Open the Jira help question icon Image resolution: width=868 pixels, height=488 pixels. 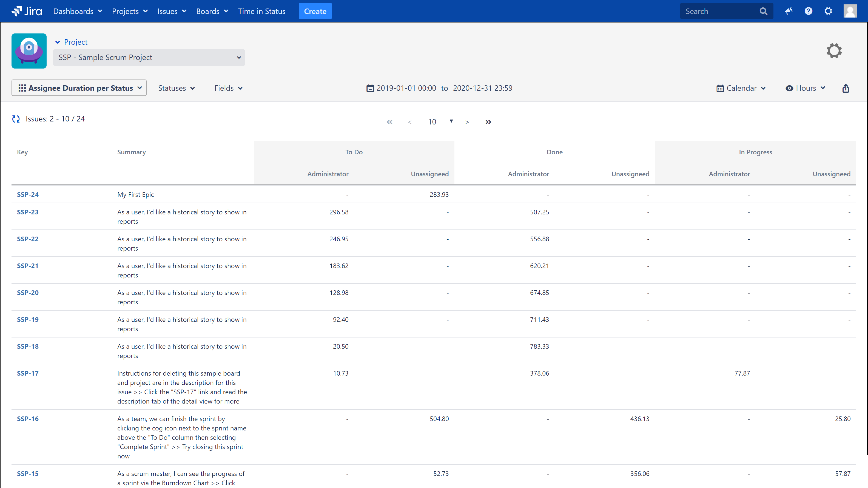(808, 11)
